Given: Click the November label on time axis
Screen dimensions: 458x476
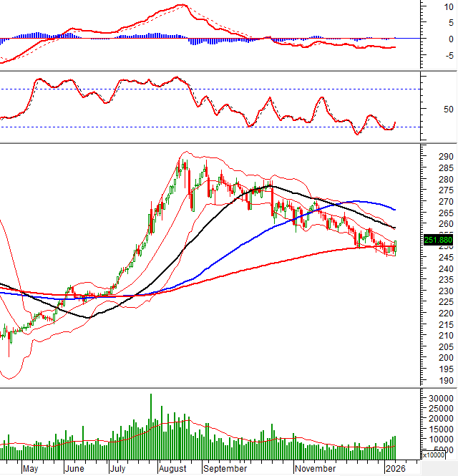Looking at the screenshot, I should coord(316,469).
